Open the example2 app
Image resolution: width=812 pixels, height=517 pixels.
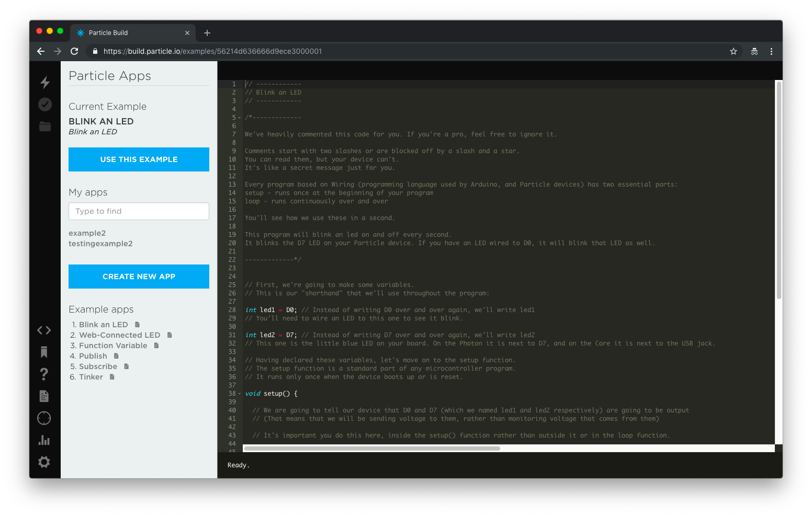click(87, 233)
